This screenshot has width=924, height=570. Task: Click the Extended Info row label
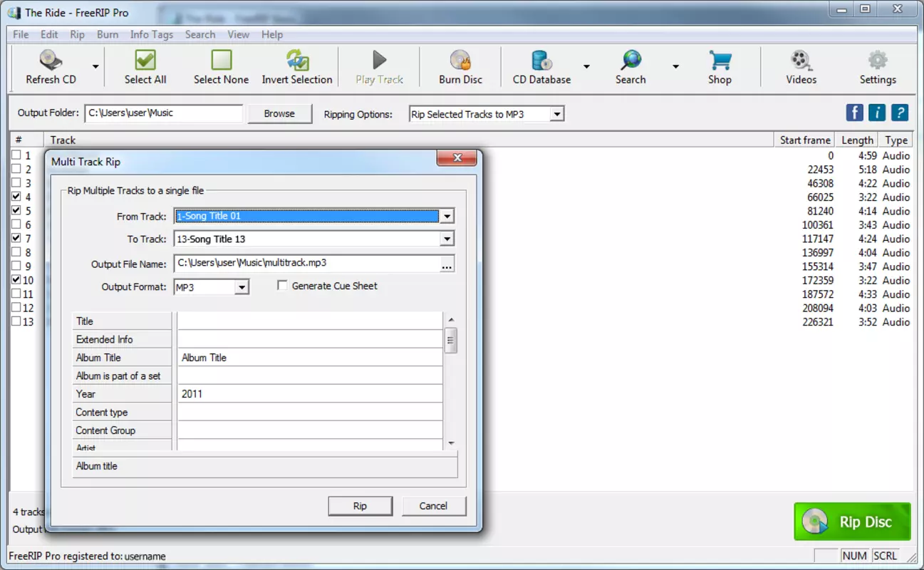(x=123, y=339)
